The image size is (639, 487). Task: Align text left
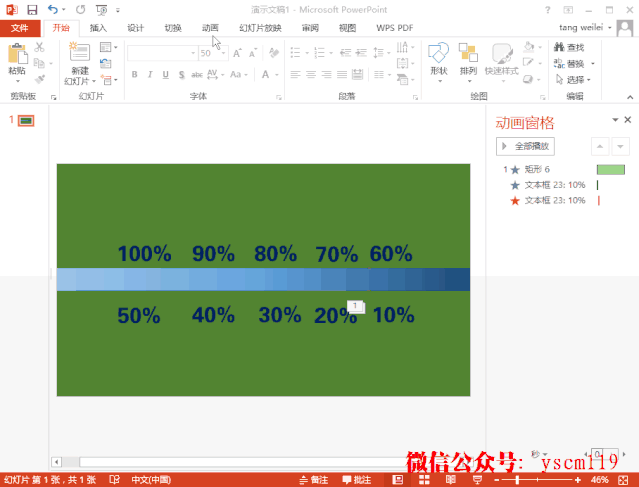click(295, 74)
